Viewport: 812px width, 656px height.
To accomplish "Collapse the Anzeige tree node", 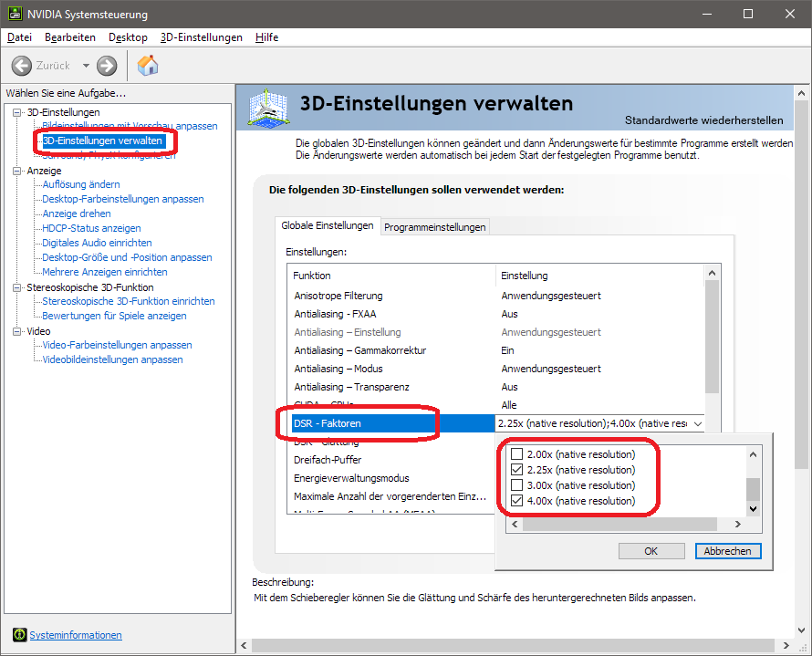I will (x=17, y=171).
